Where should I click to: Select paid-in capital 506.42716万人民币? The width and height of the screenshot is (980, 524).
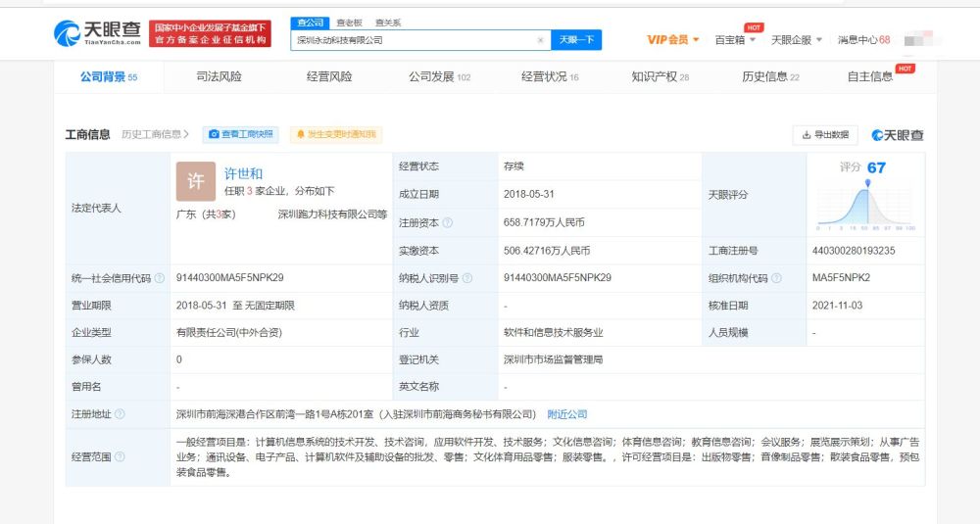(547, 251)
